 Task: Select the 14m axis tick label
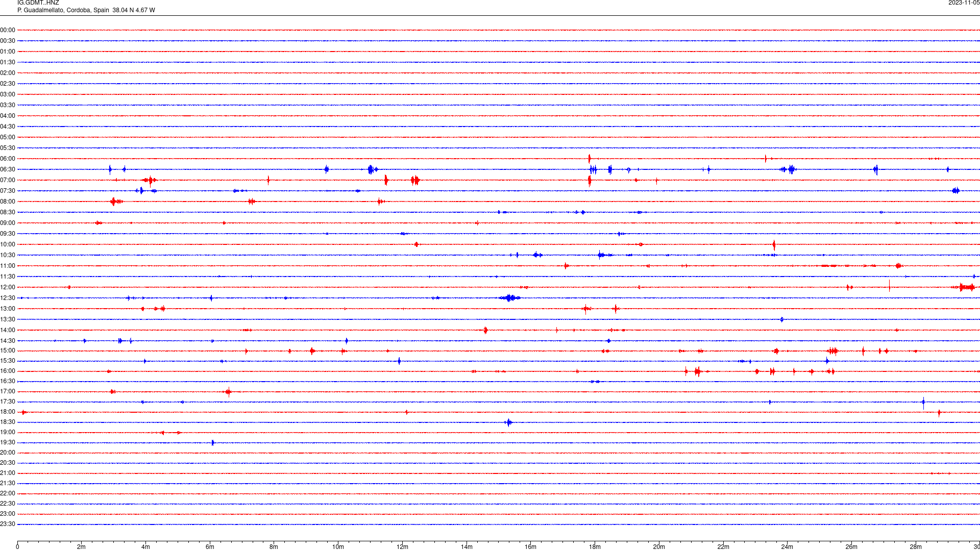tap(467, 547)
